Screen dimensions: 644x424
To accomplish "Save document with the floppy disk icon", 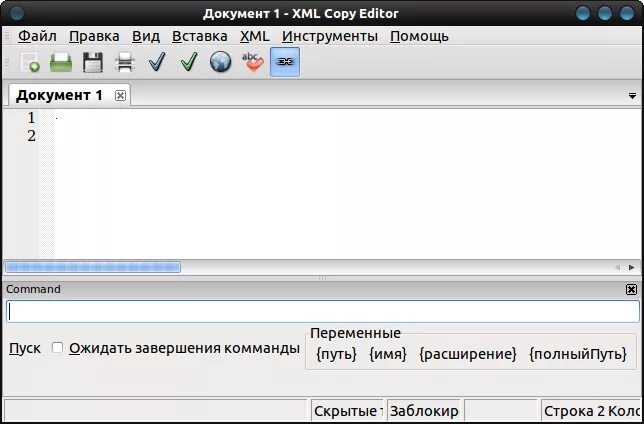I will (93, 62).
